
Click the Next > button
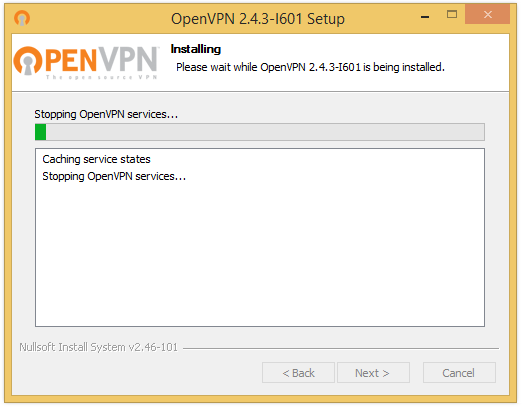coord(373,373)
